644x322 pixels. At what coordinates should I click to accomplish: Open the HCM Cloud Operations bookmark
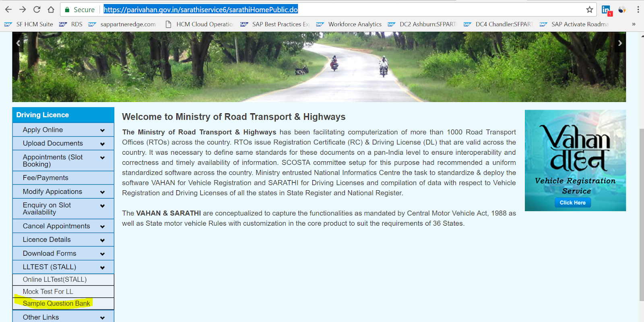[x=199, y=24]
